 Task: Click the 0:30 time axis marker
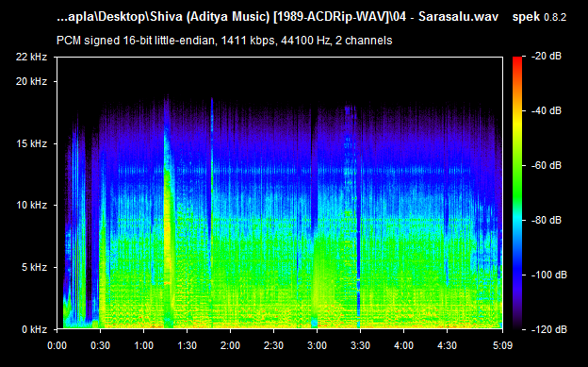(x=100, y=345)
